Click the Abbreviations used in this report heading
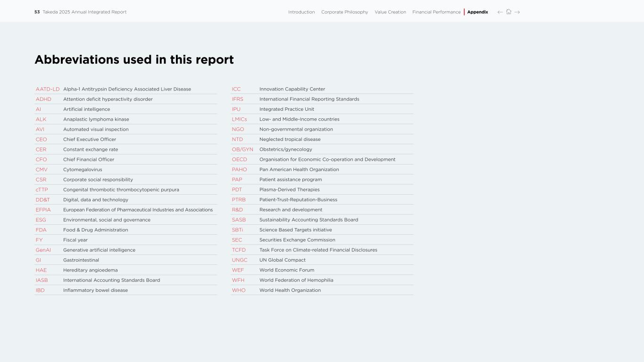The width and height of the screenshot is (644, 362). (134, 60)
